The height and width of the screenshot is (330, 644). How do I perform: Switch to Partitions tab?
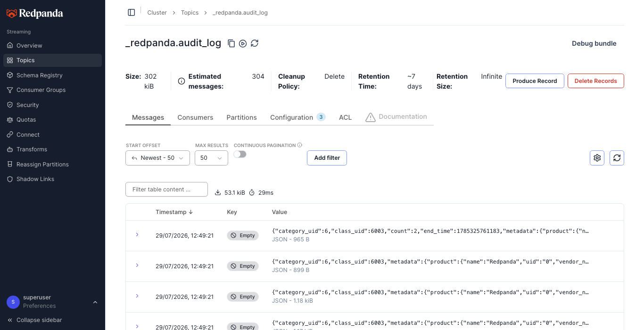coord(241,117)
